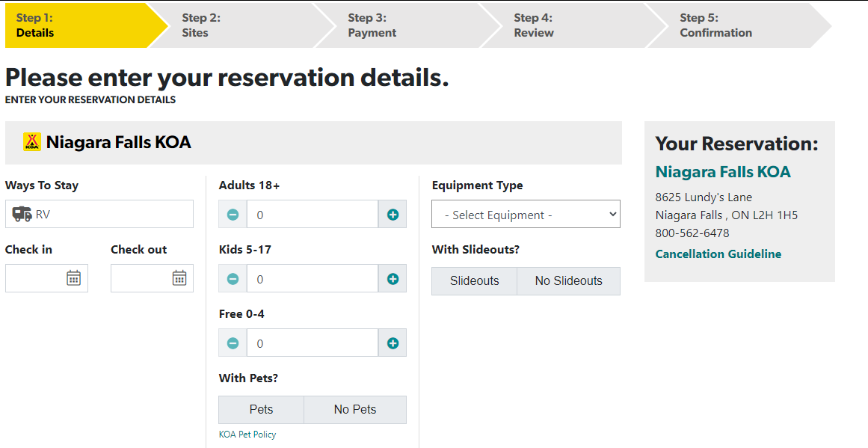This screenshot has height=448, width=868.
Task: Select the Pets option
Action: point(261,410)
